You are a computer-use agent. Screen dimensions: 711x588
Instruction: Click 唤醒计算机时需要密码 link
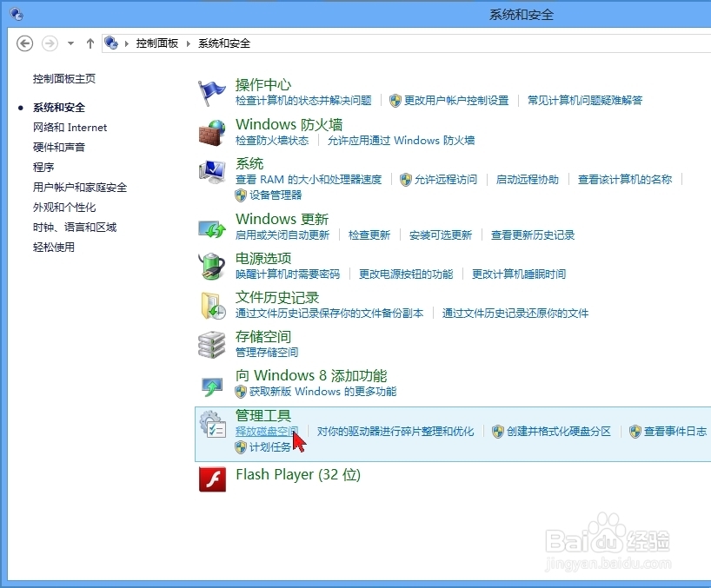(288, 274)
